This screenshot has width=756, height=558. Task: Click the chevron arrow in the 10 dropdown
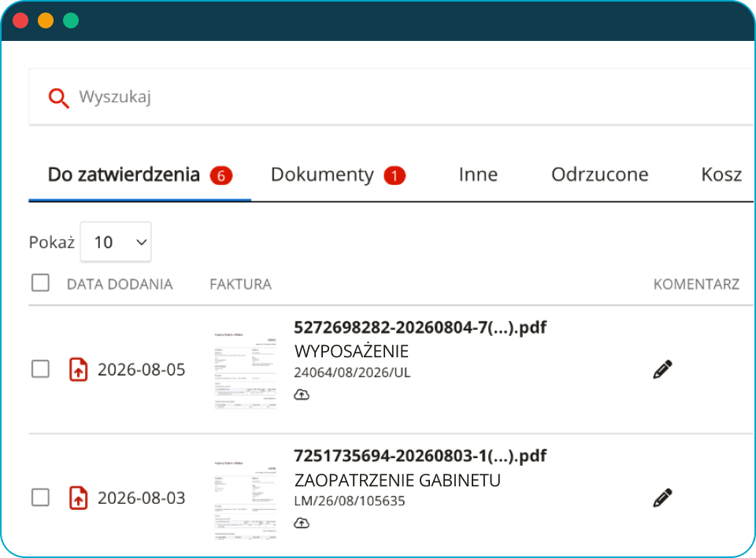click(141, 242)
